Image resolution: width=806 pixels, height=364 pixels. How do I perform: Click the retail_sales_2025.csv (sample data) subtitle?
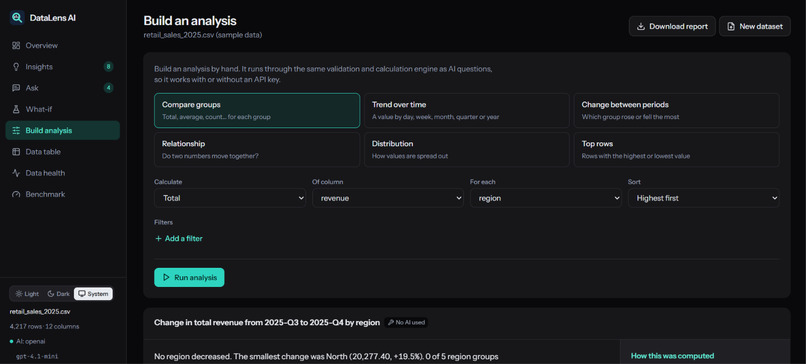point(203,35)
